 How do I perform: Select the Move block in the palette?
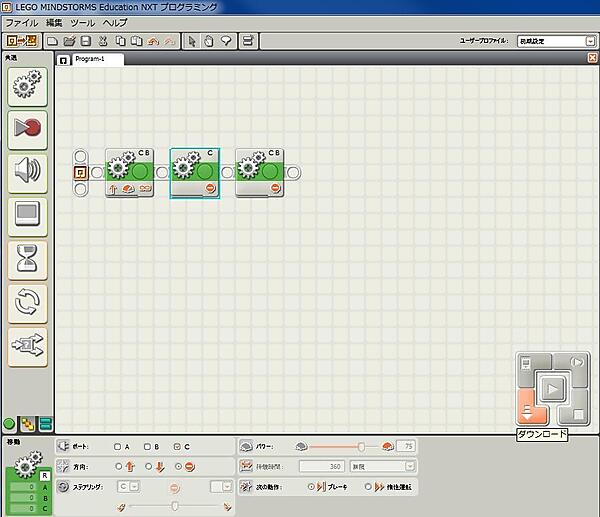coord(27,88)
